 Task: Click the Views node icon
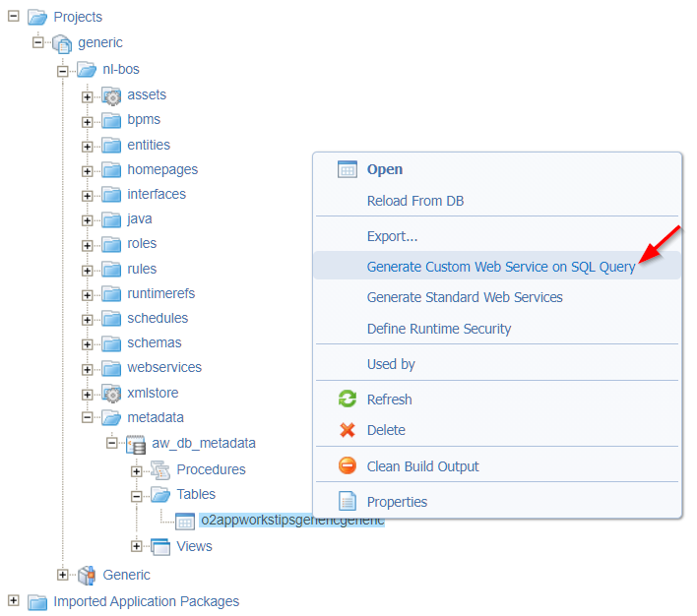click(160, 546)
